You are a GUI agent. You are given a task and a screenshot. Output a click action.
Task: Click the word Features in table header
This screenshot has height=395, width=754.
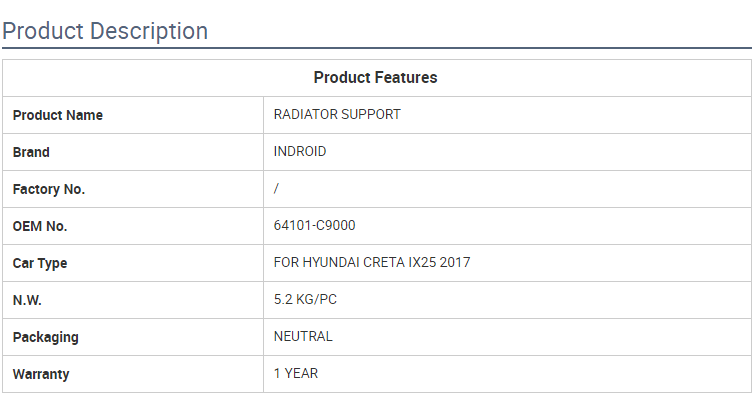(x=406, y=77)
